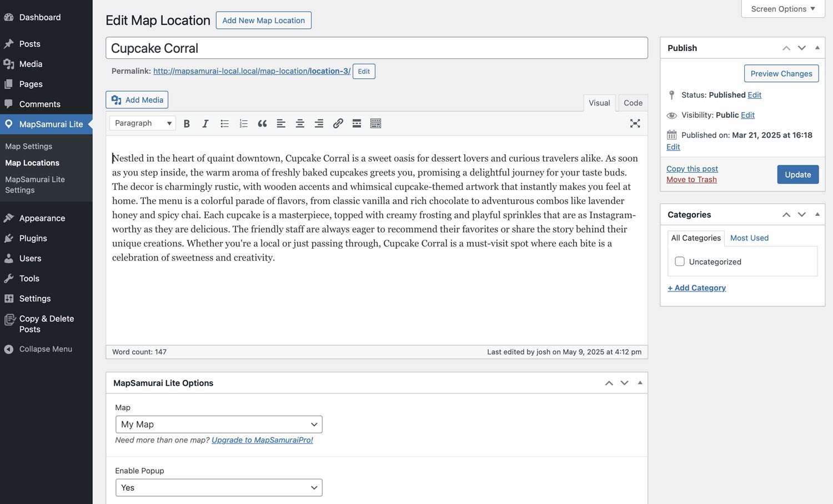The image size is (833, 504).
Task: Click Preview Changes button
Action: (781, 73)
